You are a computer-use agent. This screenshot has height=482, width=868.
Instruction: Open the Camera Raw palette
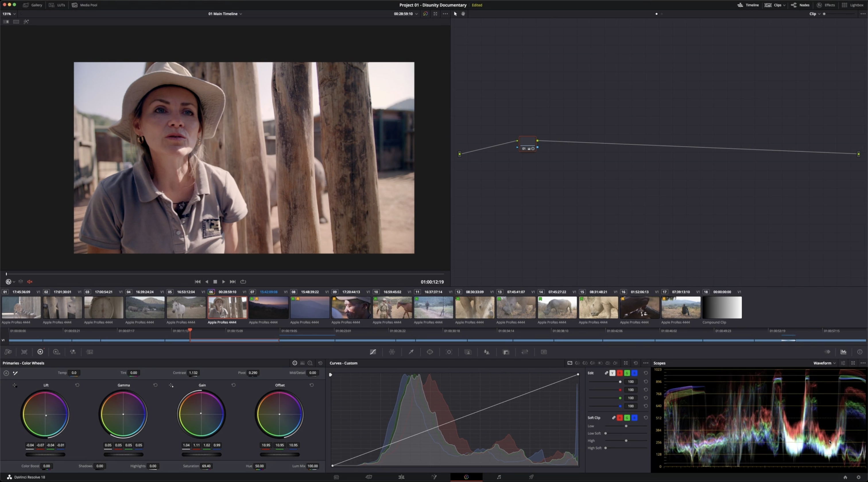click(x=8, y=352)
